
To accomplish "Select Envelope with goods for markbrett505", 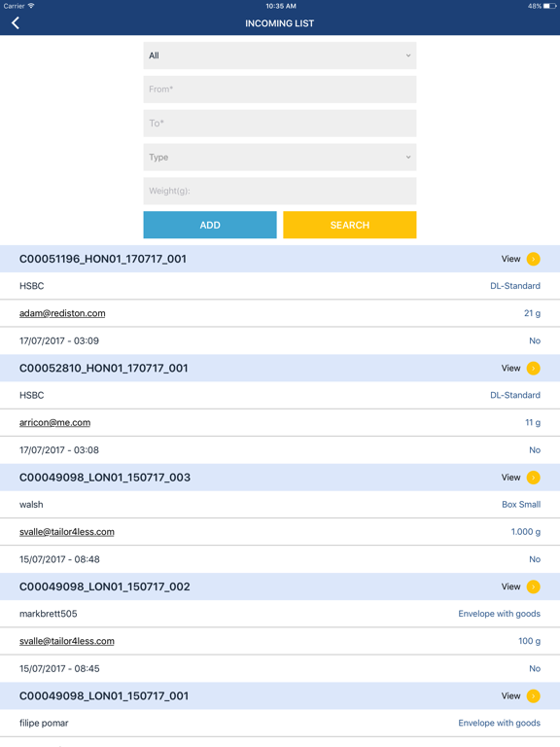I will (499, 614).
